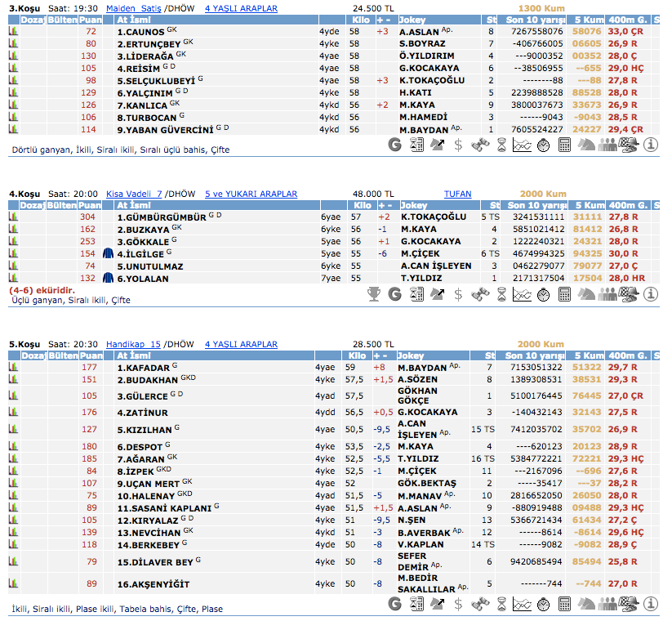Click the G icon in race 5
The height and width of the screenshot is (621, 672).
coord(394,603)
